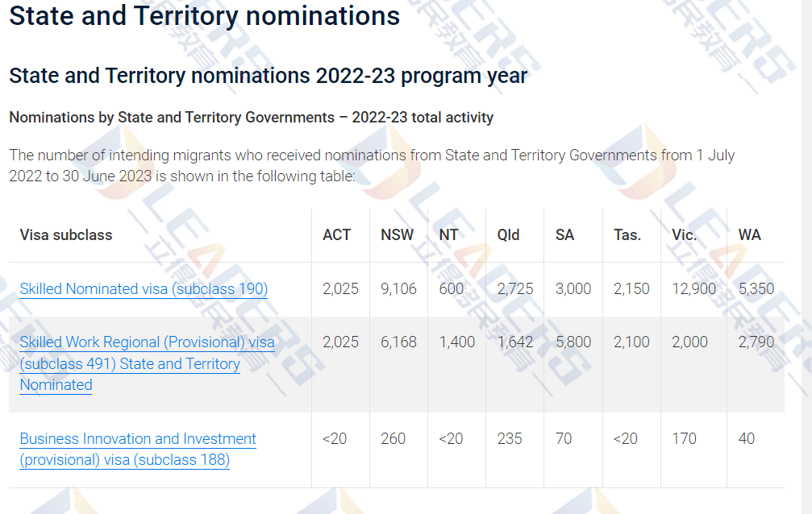Click the "State and Territory nominations" main heading
Image resolution: width=812 pixels, height=514 pixels.
point(205,15)
